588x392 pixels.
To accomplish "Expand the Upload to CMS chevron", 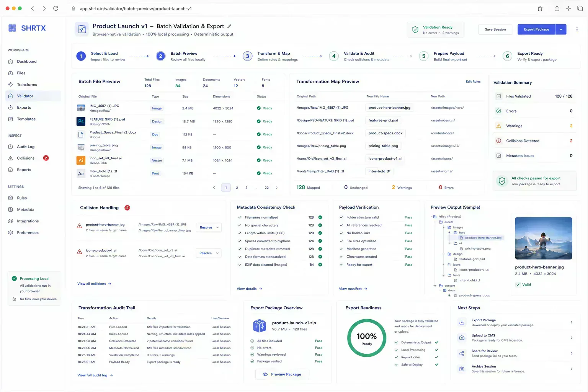I will (572, 338).
